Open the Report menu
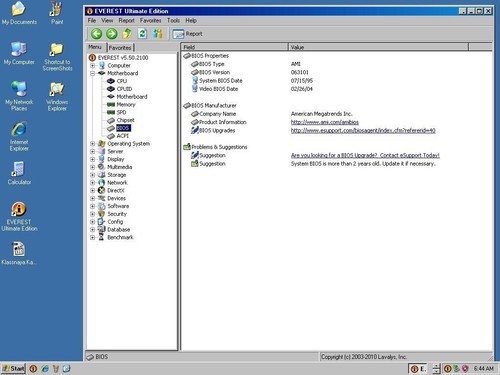Viewport: 500px width, 375px height. [126, 21]
